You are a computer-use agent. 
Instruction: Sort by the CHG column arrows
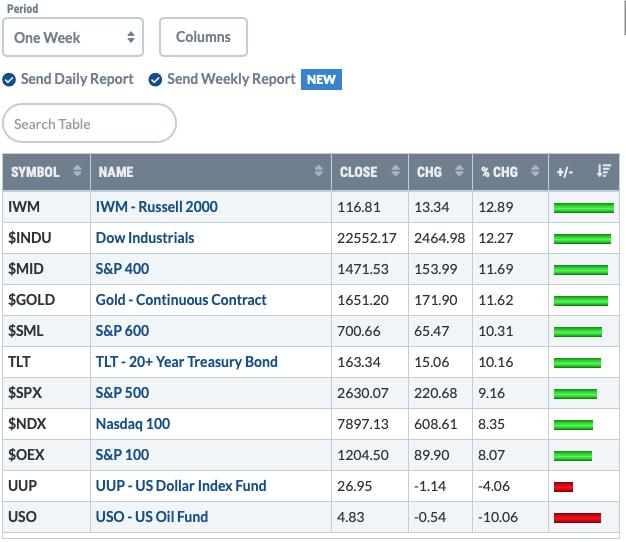(459, 171)
